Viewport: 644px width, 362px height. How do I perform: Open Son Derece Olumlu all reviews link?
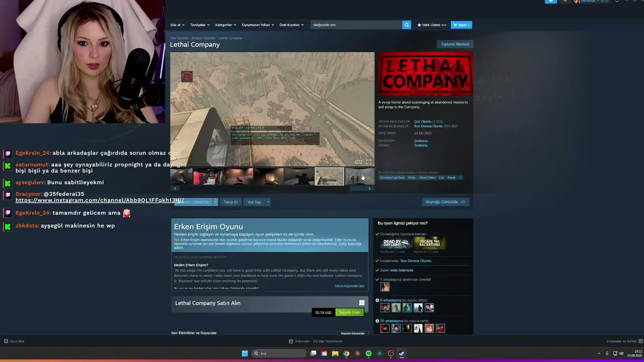point(428,126)
